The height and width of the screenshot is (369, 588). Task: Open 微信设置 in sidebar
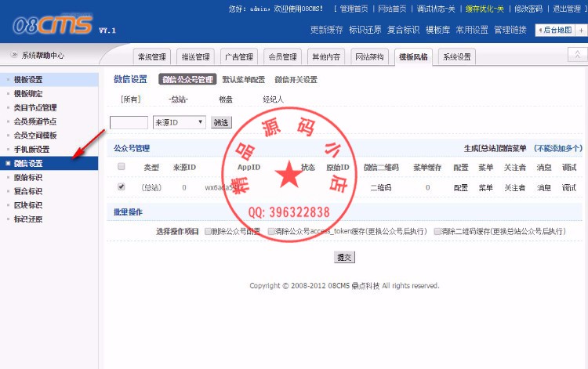pyautogui.click(x=49, y=163)
